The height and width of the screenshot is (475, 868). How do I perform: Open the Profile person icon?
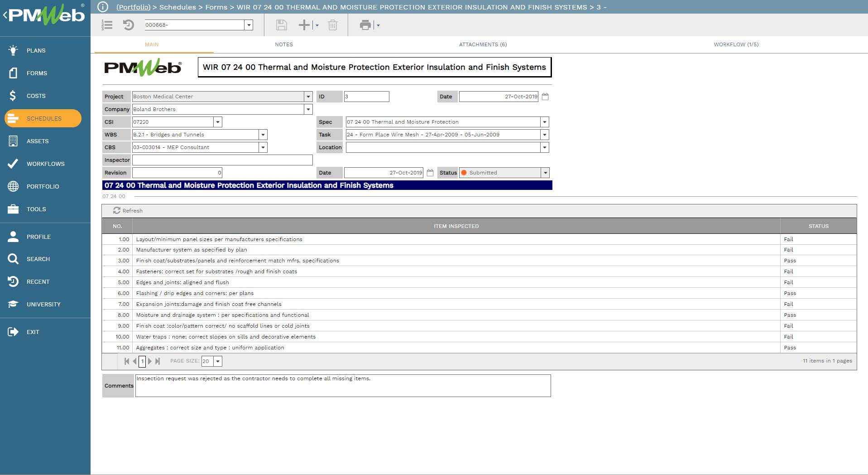pos(13,237)
